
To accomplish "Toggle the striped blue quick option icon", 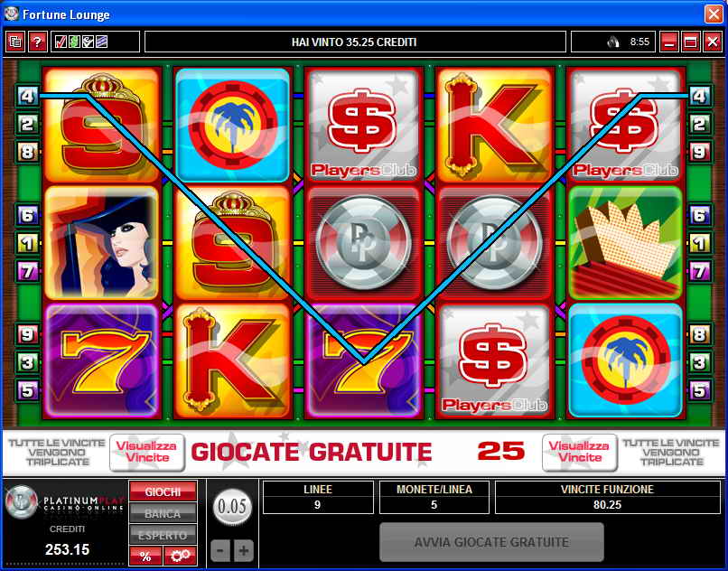I will (x=101, y=42).
